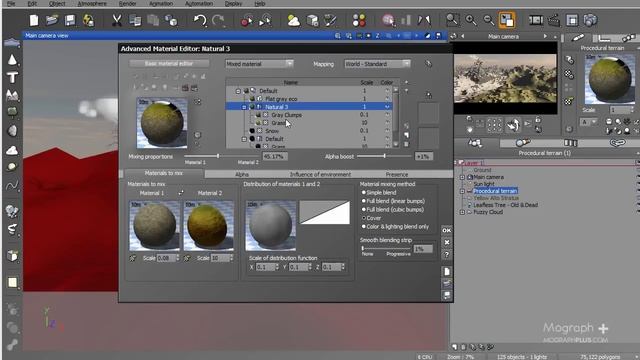
Task: Collapse the Natural 3 material node
Action: click(244, 107)
